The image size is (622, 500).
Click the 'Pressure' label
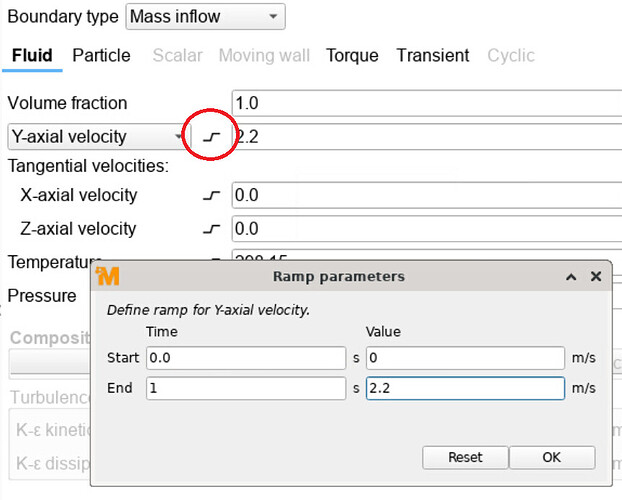point(42,296)
